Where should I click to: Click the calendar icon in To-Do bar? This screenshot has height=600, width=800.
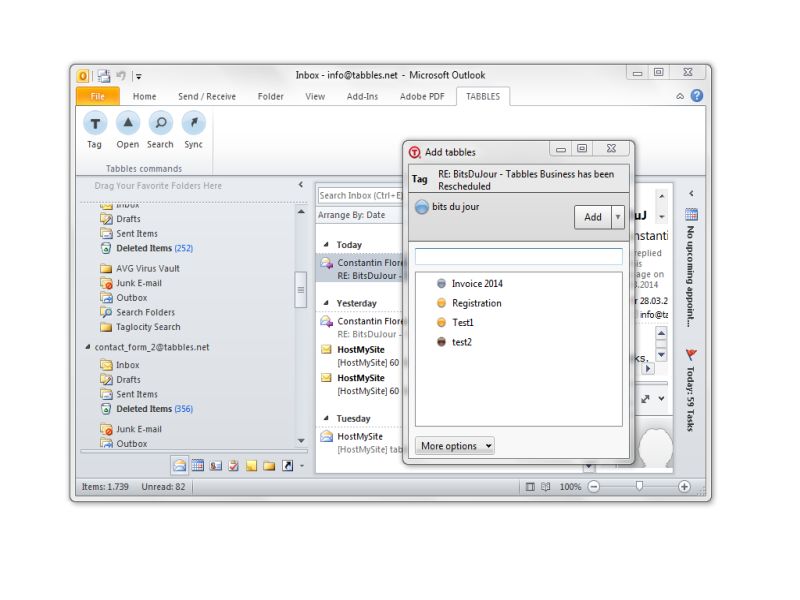691,214
